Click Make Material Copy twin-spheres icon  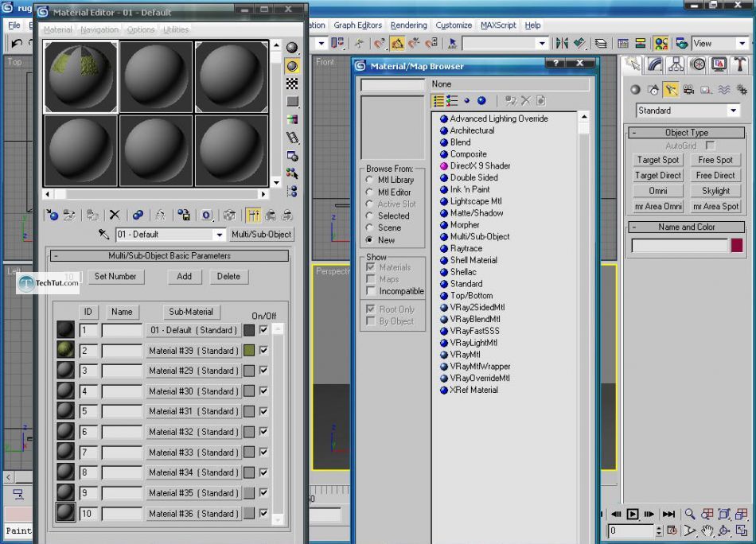click(x=138, y=215)
